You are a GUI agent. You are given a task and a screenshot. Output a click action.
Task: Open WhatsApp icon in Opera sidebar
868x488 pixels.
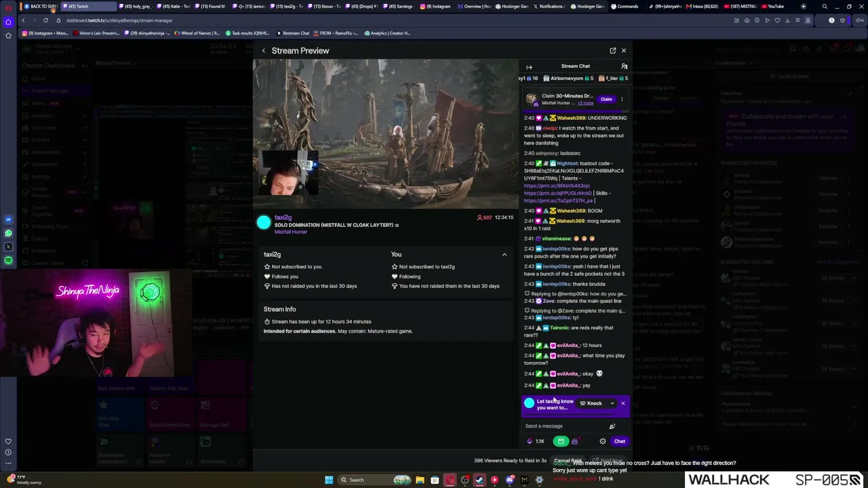point(8,233)
